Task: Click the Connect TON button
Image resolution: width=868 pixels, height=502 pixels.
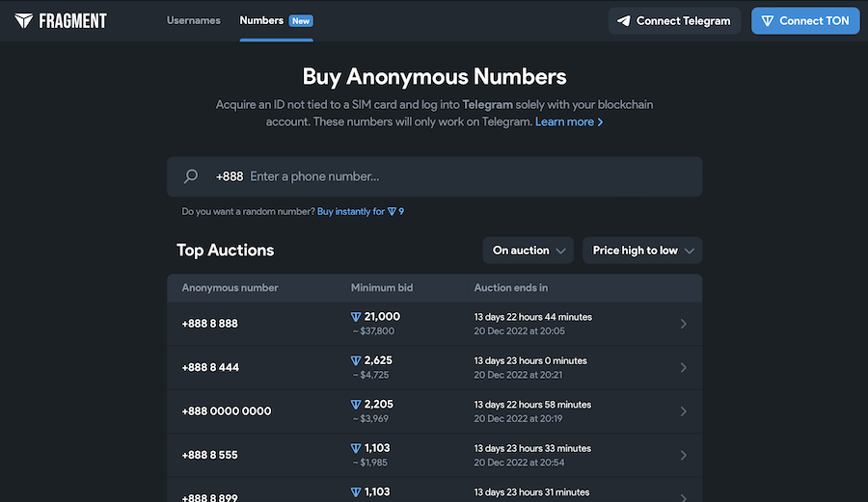Action: tap(805, 21)
